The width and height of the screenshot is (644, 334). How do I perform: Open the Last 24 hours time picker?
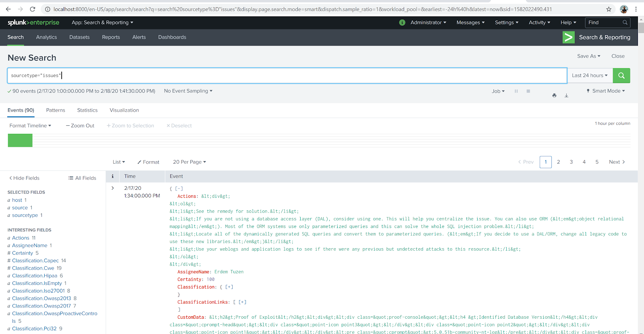[x=590, y=75]
